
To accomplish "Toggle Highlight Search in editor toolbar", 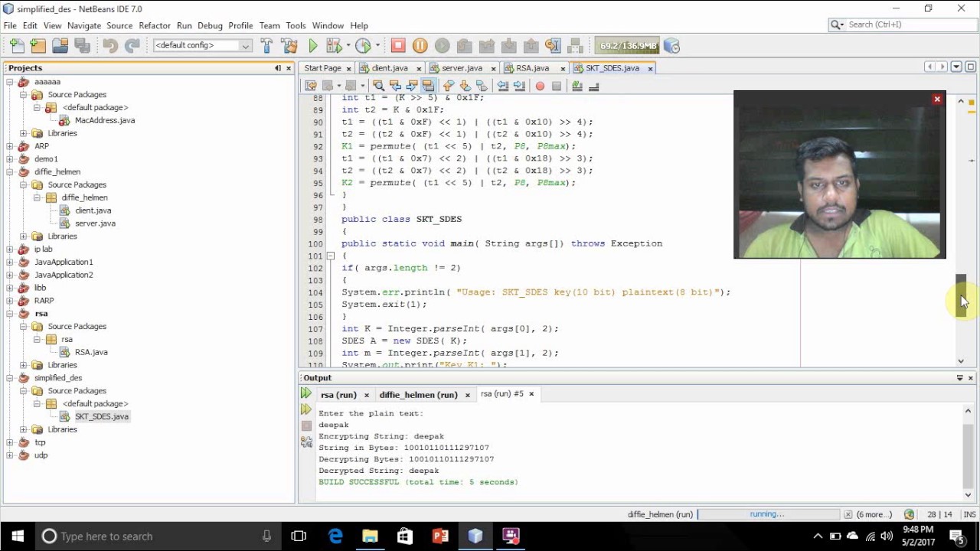I will pos(428,86).
